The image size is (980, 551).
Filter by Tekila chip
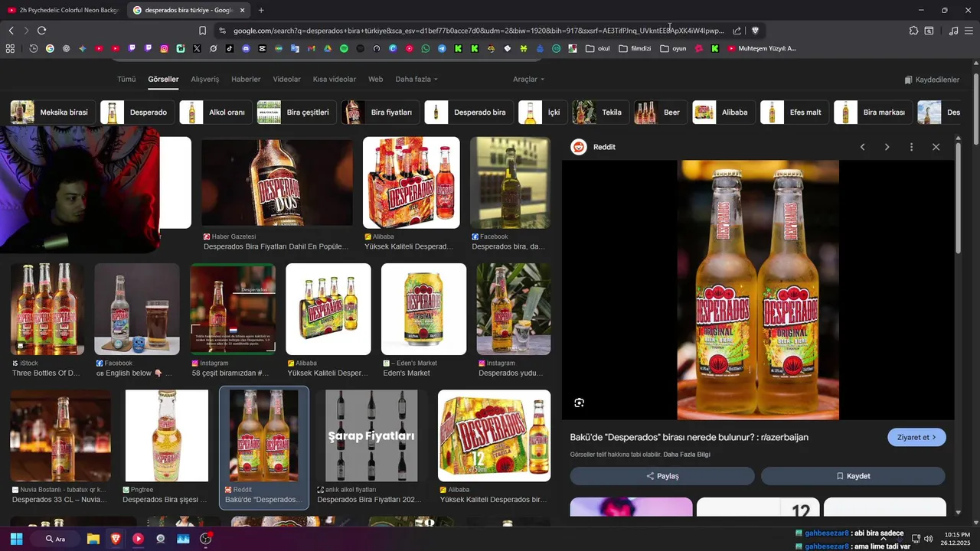coord(600,112)
